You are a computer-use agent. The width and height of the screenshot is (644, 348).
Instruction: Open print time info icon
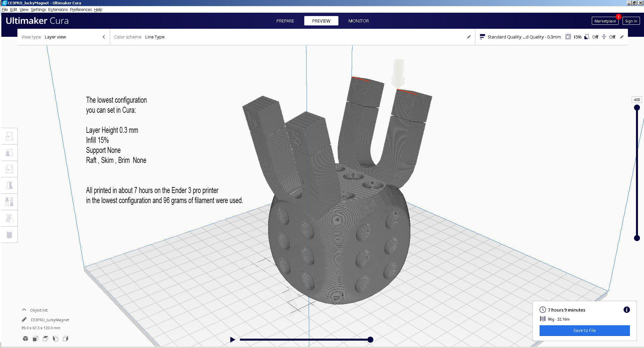tap(627, 310)
